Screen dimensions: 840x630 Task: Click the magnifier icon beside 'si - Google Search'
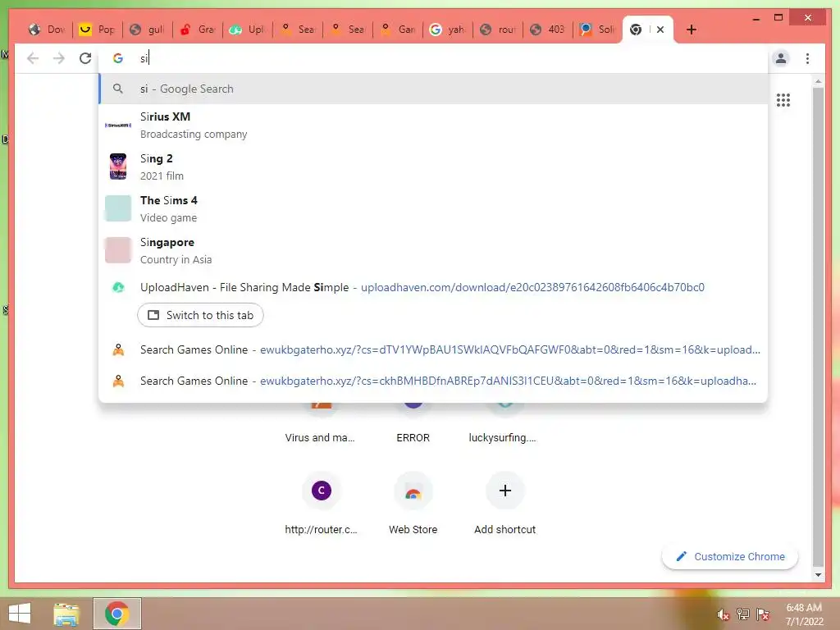(118, 89)
